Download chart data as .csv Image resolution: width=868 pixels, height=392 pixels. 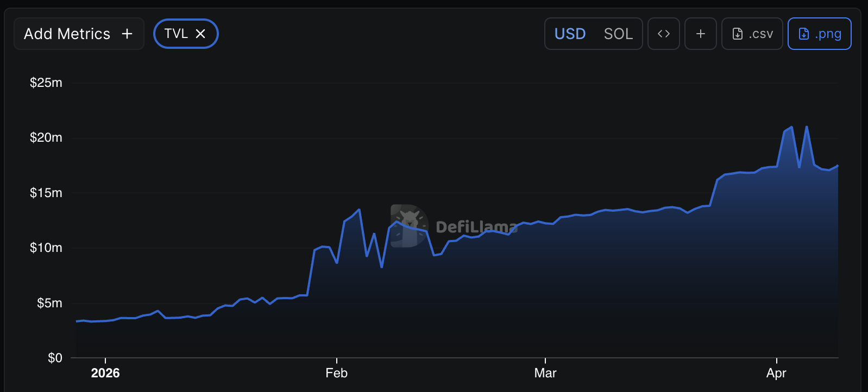pos(752,34)
